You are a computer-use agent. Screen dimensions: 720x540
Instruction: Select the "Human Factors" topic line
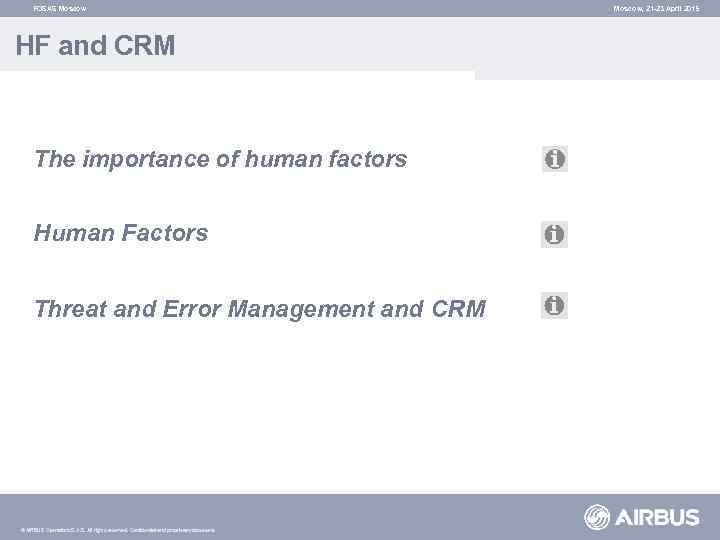pos(121,234)
